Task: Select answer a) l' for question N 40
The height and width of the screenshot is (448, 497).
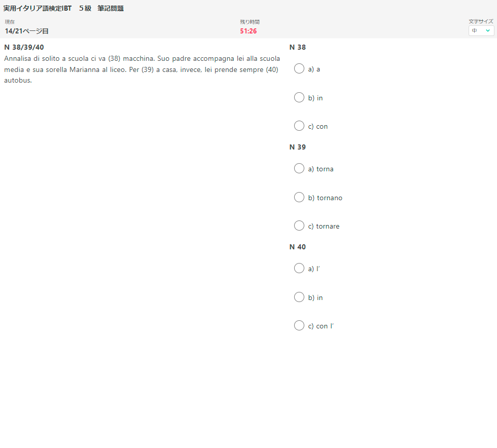Action: pyautogui.click(x=299, y=268)
